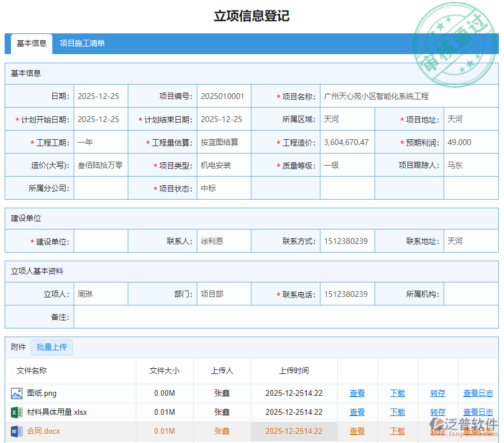504x443 pixels.
Task: Click the empty 所属分公司 field
Action: tap(101, 187)
